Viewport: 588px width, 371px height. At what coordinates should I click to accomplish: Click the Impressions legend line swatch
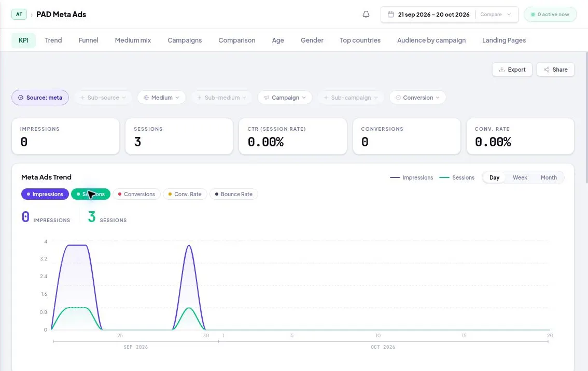point(395,177)
